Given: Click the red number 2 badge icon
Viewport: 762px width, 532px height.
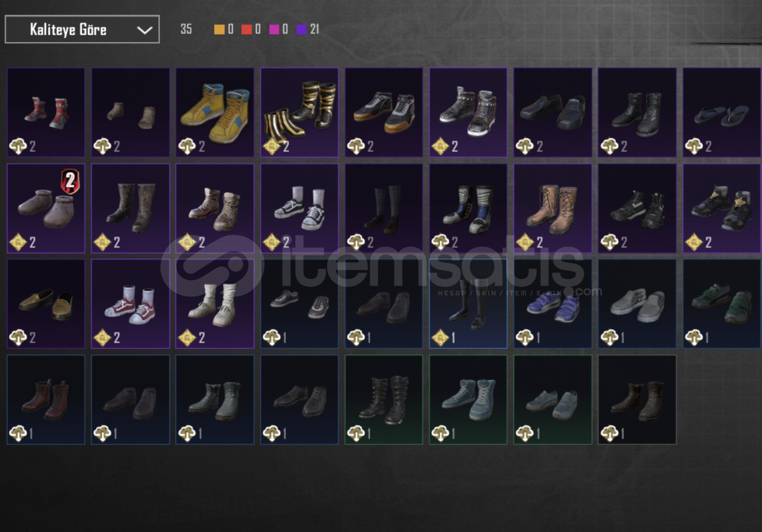Looking at the screenshot, I should pyautogui.click(x=70, y=181).
